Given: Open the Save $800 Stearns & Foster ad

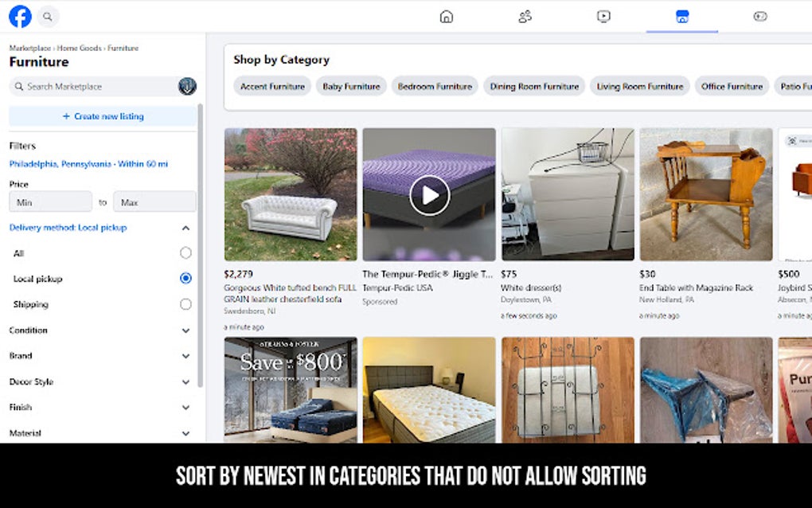Looking at the screenshot, I should point(291,390).
